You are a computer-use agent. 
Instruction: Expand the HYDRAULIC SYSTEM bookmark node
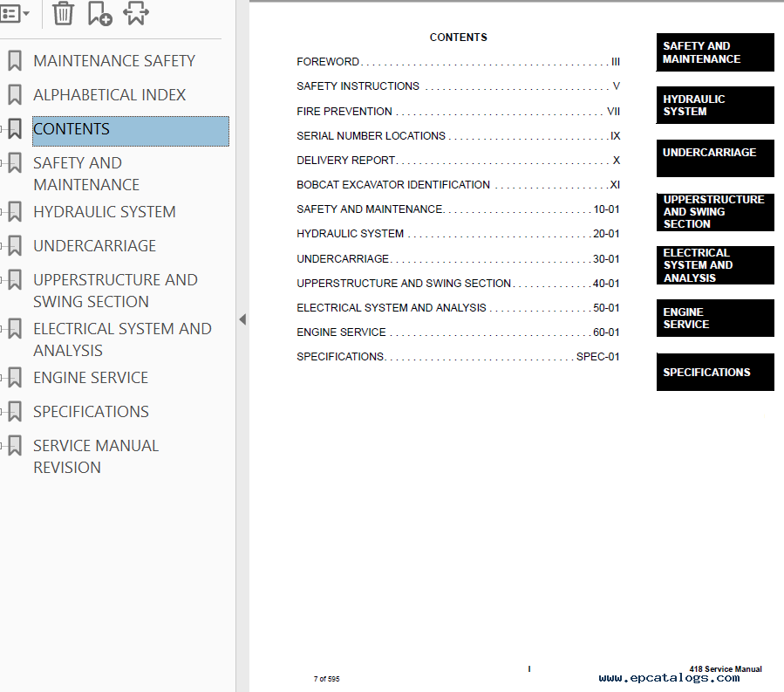3,212
